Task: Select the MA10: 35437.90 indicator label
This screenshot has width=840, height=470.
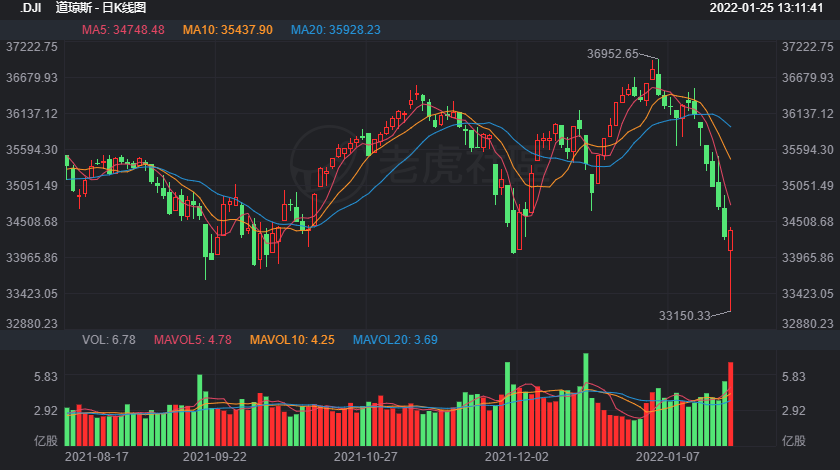Action: [228, 30]
